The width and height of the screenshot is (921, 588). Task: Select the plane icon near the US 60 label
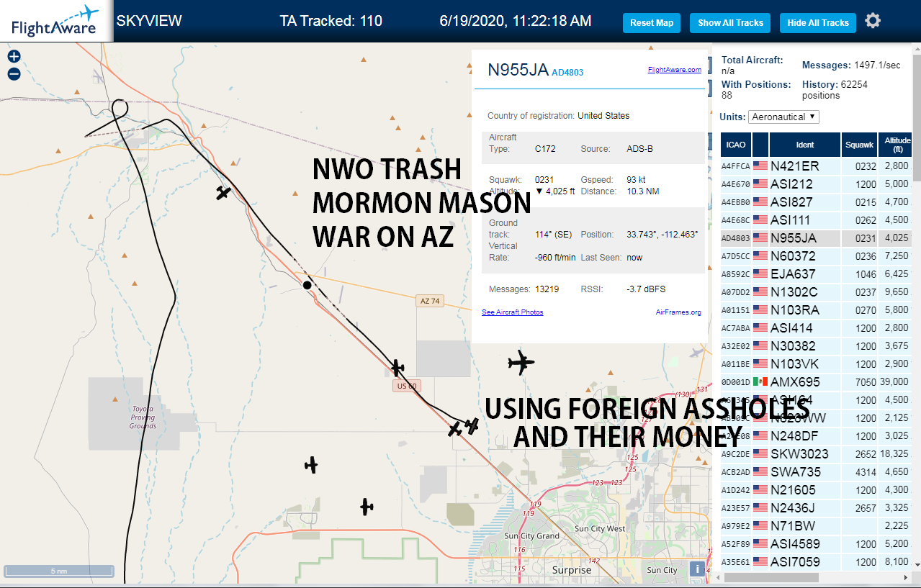[397, 368]
